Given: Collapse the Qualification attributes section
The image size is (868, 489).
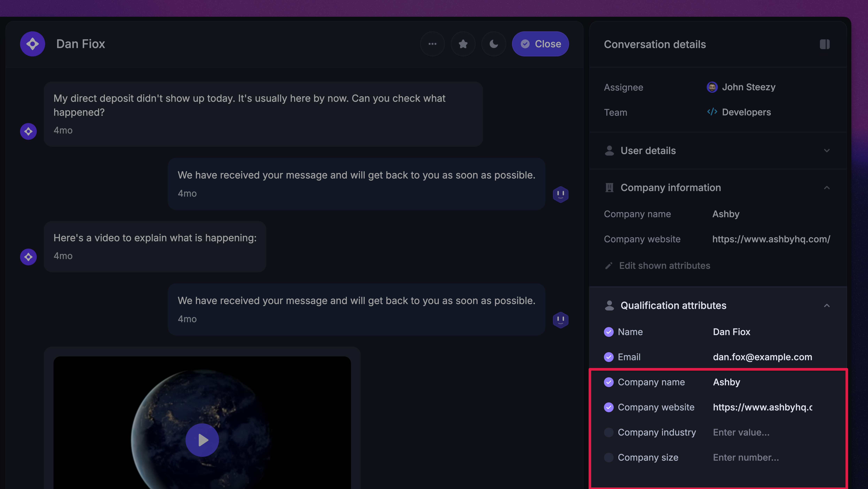Looking at the screenshot, I should (827, 306).
